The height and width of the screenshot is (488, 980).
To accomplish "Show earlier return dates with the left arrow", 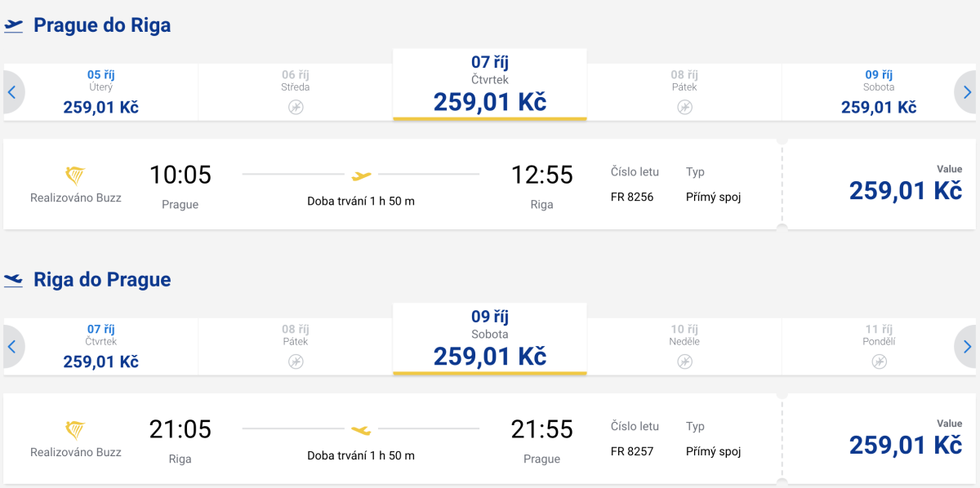I will (12, 347).
